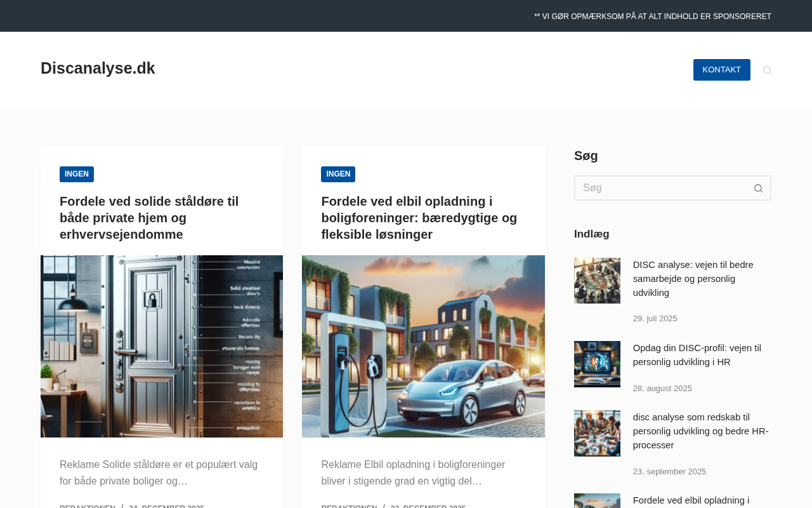
Task: Open the KONTAKT menu button
Action: 722,70
